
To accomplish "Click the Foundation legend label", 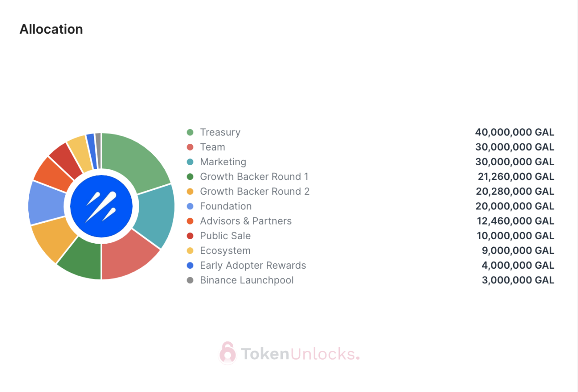I will (226, 206).
